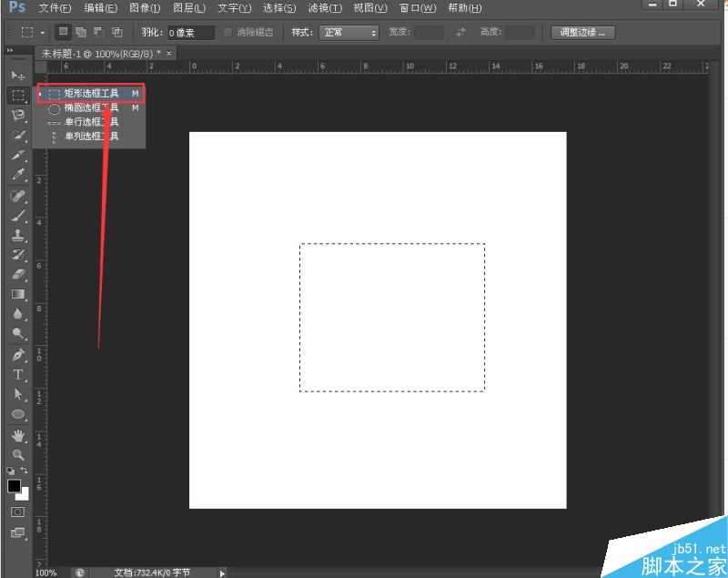Click the 调整边缘 button
Image resolution: width=728 pixels, height=578 pixels.
tap(582, 33)
